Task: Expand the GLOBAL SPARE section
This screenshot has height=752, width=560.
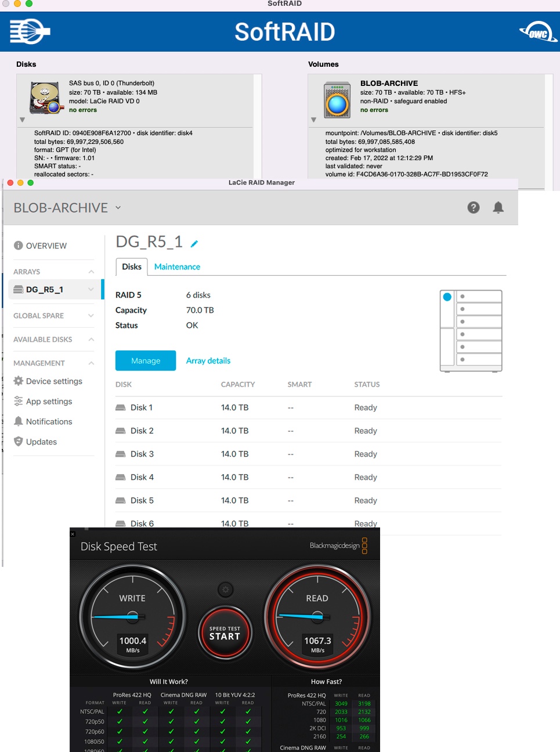Action: (91, 316)
